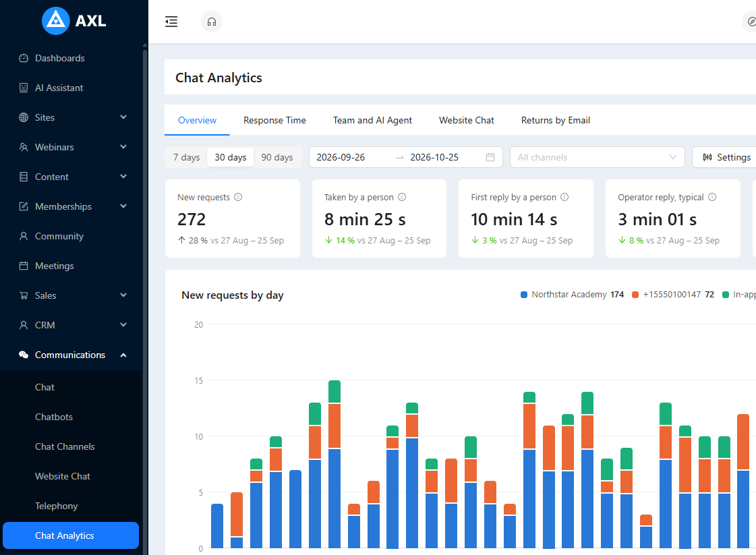Open Telephony in the sidebar
The height and width of the screenshot is (555, 756).
(71, 506)
